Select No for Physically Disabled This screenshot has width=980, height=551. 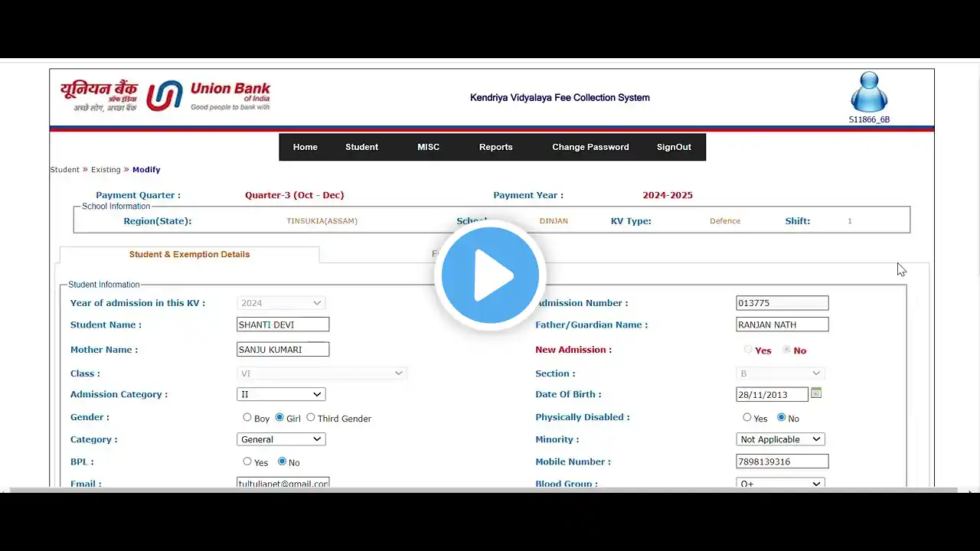click(x=781, y=418)
